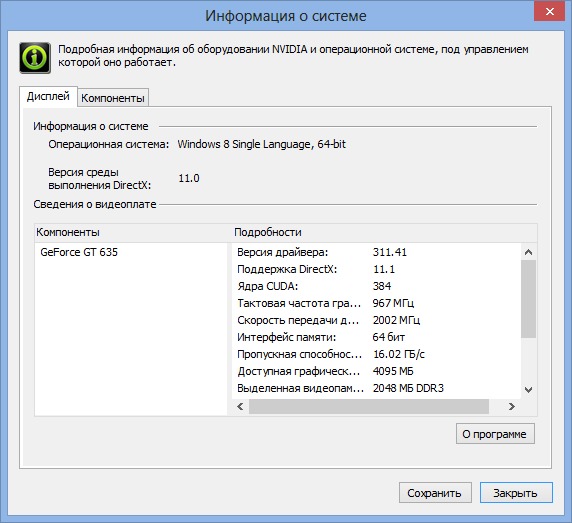Select the Интерфейс памяти row
This screenshot has width=572, height=523.
pos(376,337)
